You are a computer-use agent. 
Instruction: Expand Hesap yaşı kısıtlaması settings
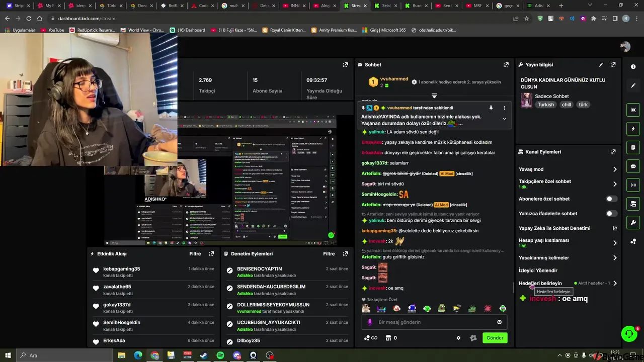click(614, 243)
